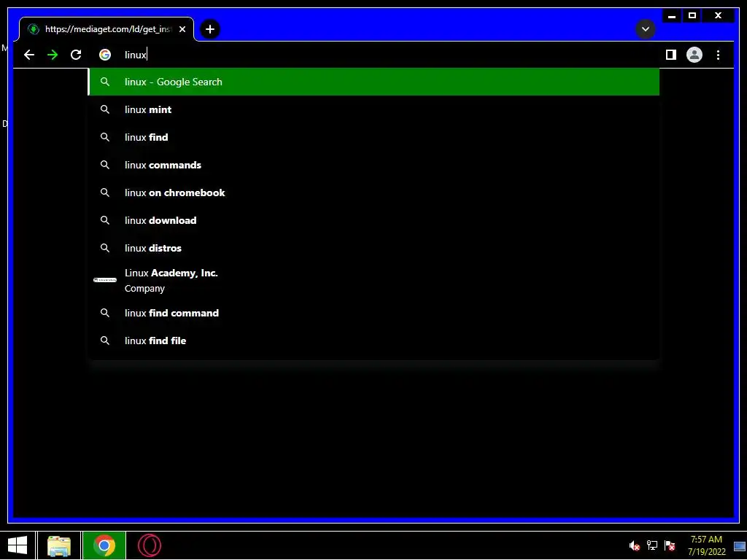Click into the address bar text 'linux'
747x560 pixels.
(x=136, y=55)
